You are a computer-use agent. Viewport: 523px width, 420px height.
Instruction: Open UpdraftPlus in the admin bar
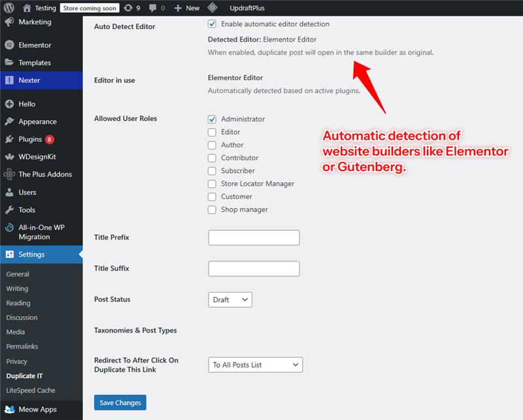247,8
